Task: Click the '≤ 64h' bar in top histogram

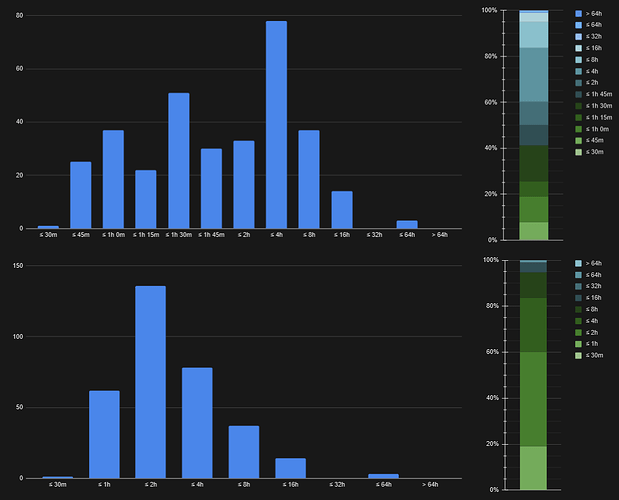Action: pos(407,225)
